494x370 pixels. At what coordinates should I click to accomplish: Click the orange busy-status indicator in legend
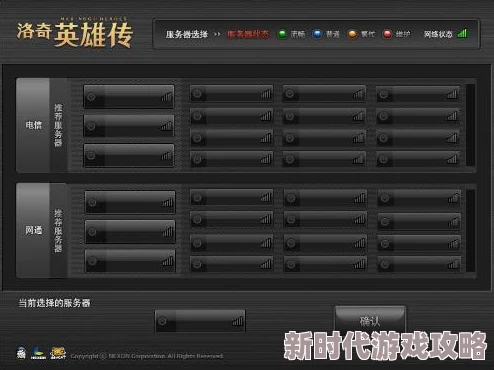(352, 34)
